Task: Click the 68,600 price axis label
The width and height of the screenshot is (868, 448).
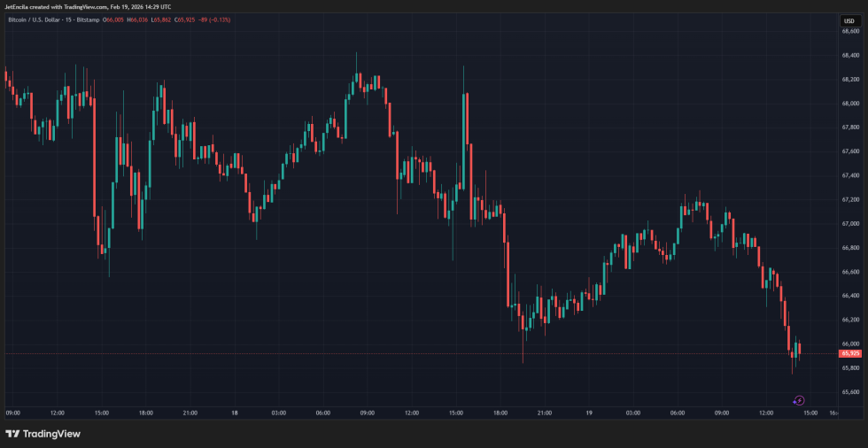Action: click(849, 31)
